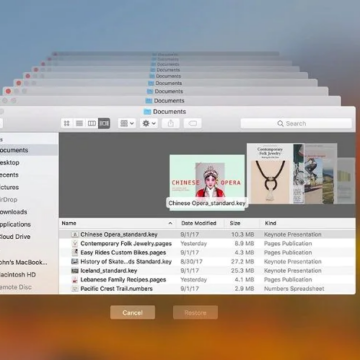Click the Restore button
Viewport: 360px width, 360px height.
tap(195, 313)
